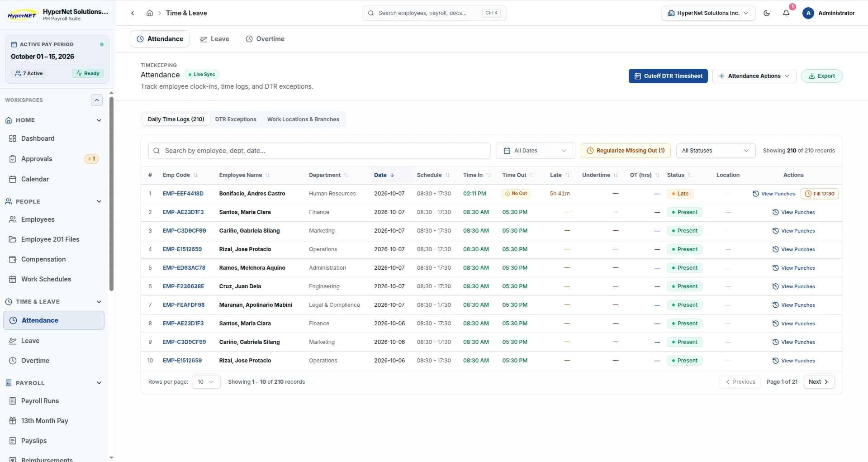Open Dashboard in the sidebar

[x=54, y=138]
